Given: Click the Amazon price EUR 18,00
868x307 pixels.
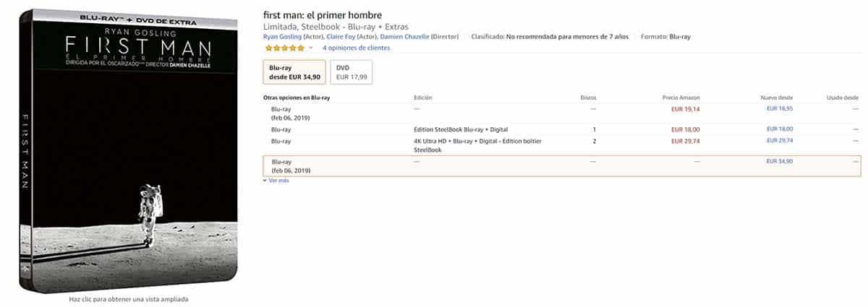Looking at the screenshot, I should [x=686, y=129].
